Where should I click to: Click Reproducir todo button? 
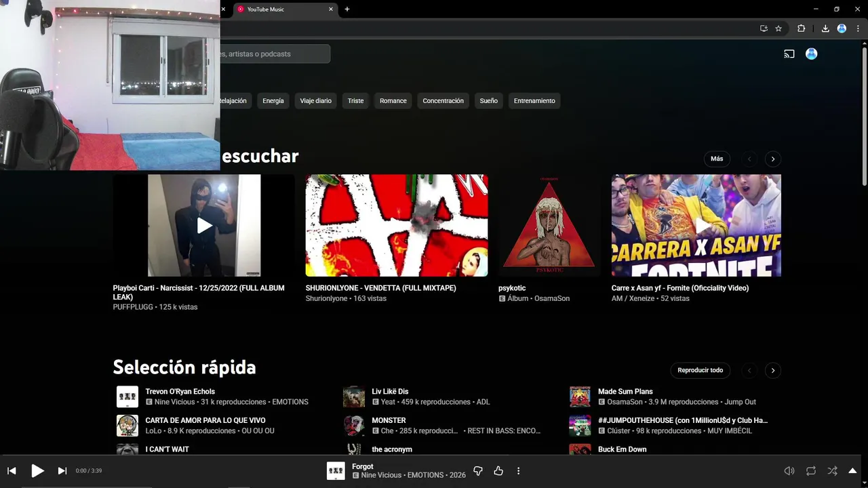pyautogui.click(x=701, y=370)
